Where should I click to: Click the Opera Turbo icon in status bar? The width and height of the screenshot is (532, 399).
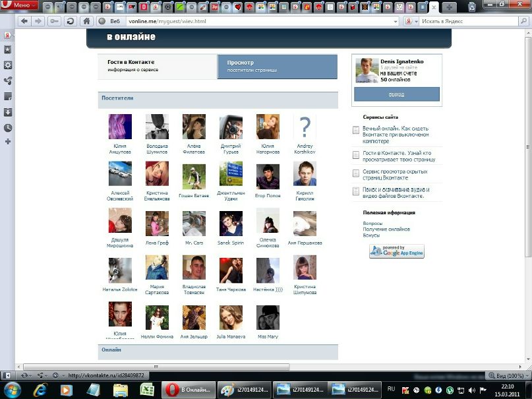point(55,376)
